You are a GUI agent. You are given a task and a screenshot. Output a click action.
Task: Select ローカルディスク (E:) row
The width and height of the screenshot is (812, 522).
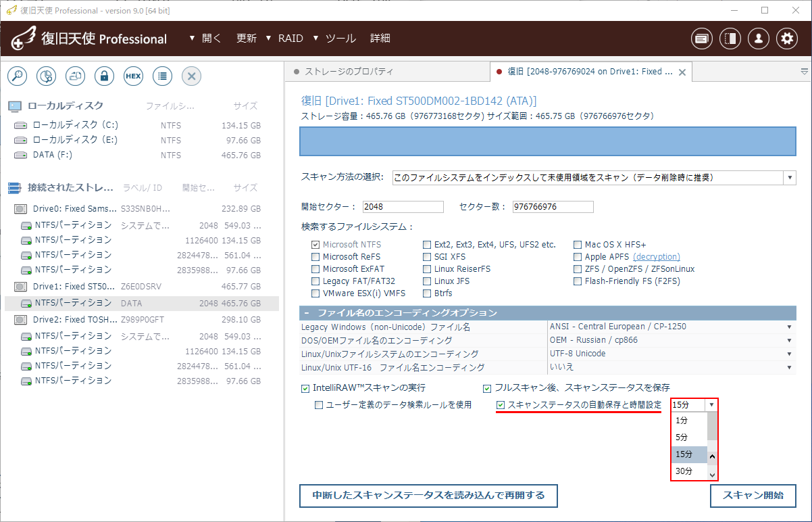click(141, 140)
